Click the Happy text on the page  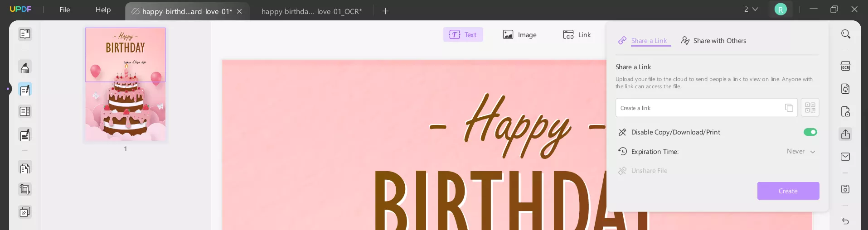tap(517, 127)
